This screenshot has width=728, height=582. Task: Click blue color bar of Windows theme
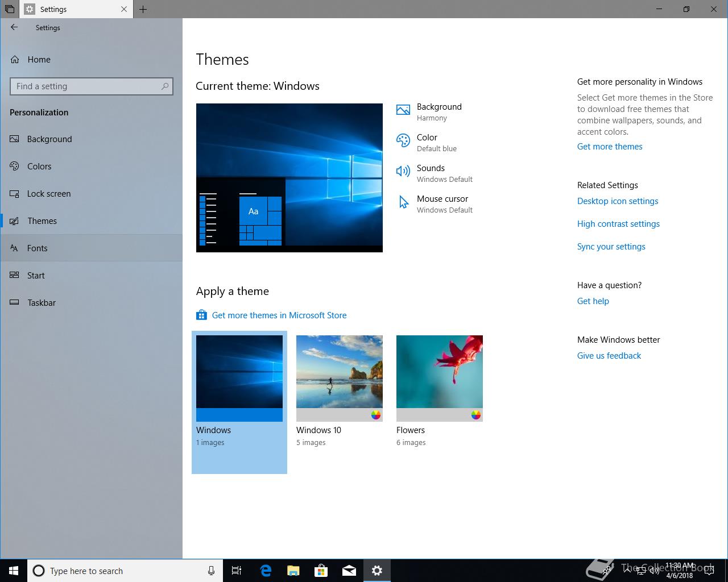click(x=239, y=415)
